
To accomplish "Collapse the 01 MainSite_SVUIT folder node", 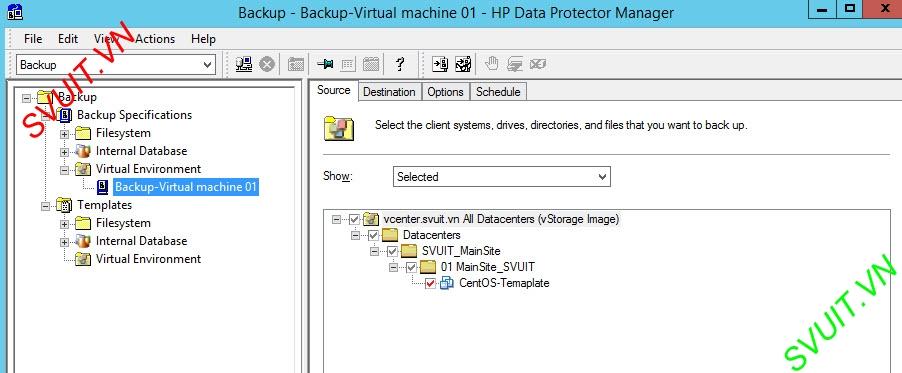I will [x=393, y=267].
